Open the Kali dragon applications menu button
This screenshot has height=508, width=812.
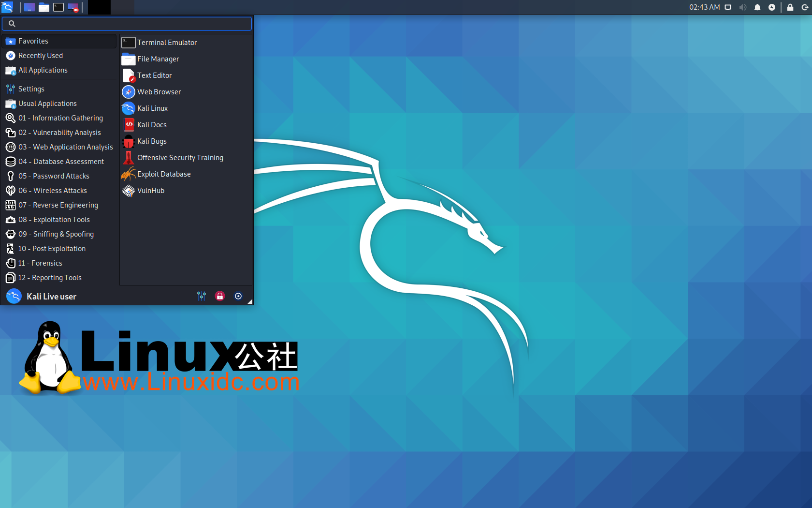tap(7, 7)
